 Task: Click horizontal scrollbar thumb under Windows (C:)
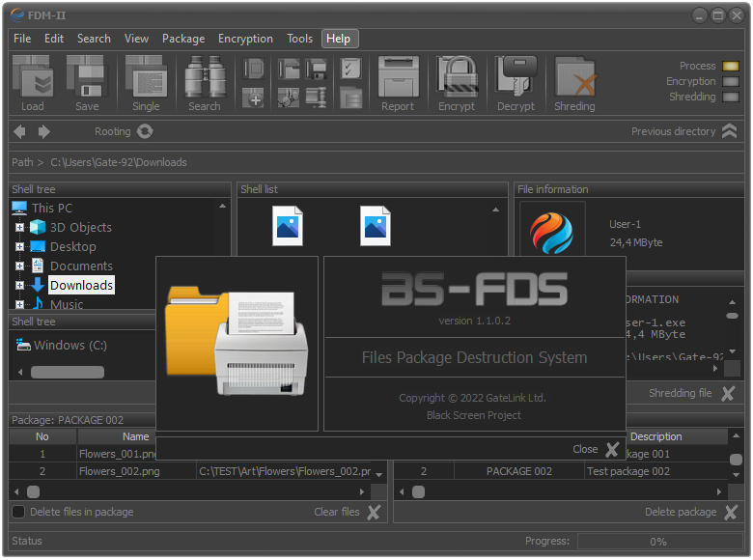click(68, 373)
